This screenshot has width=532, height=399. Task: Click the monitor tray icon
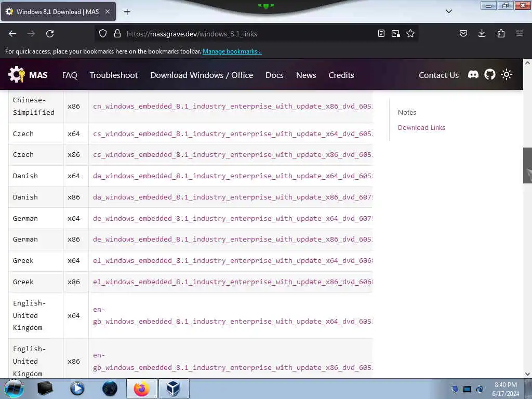pyautogui.click(x=467, y=389)
